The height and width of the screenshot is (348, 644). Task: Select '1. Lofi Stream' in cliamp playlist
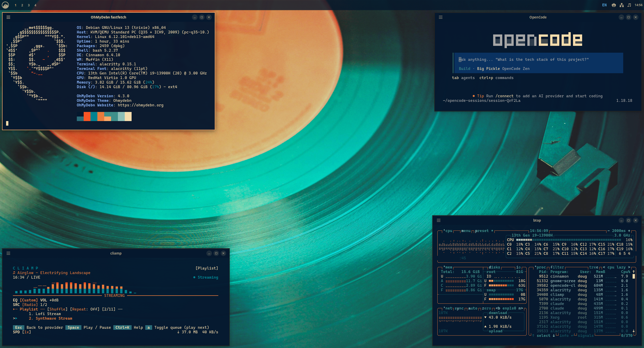tap(45, 314)
